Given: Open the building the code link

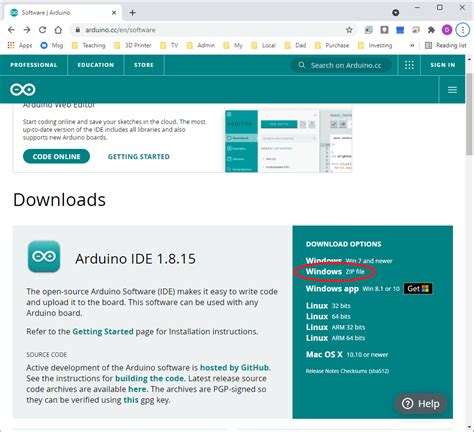Looking at the screenshot, I should pyautogui.click(x=149, y=379).
